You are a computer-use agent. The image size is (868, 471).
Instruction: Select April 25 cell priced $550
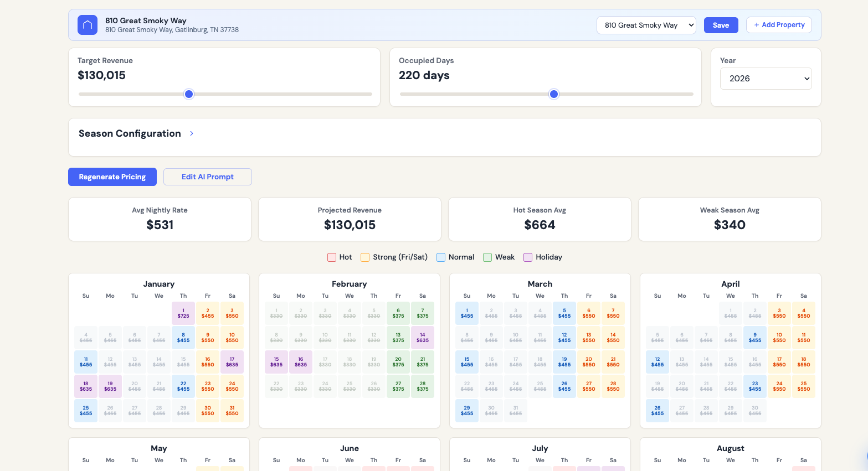pyautogui.click(x=804, y=386)
